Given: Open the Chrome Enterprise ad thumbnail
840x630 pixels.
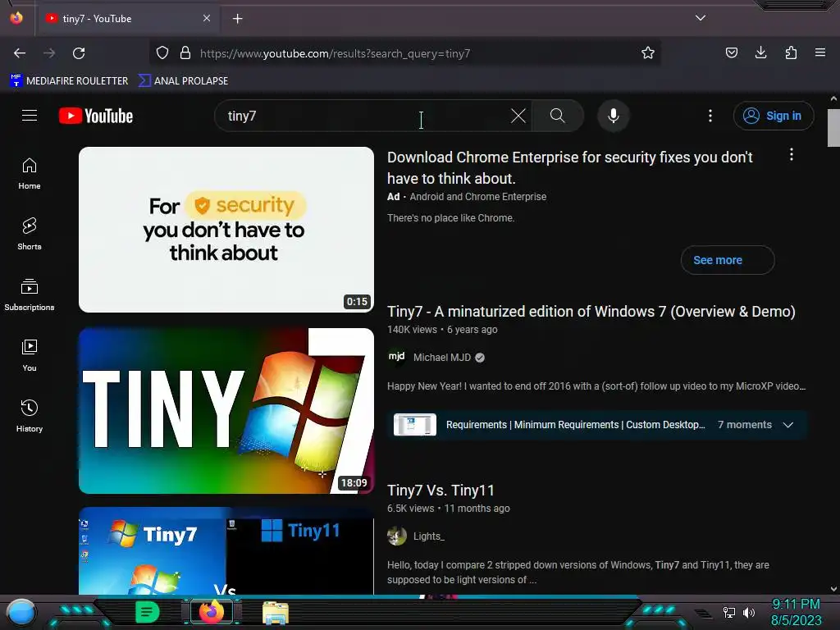Looking at the screenshot, I should tap(226, 230).
